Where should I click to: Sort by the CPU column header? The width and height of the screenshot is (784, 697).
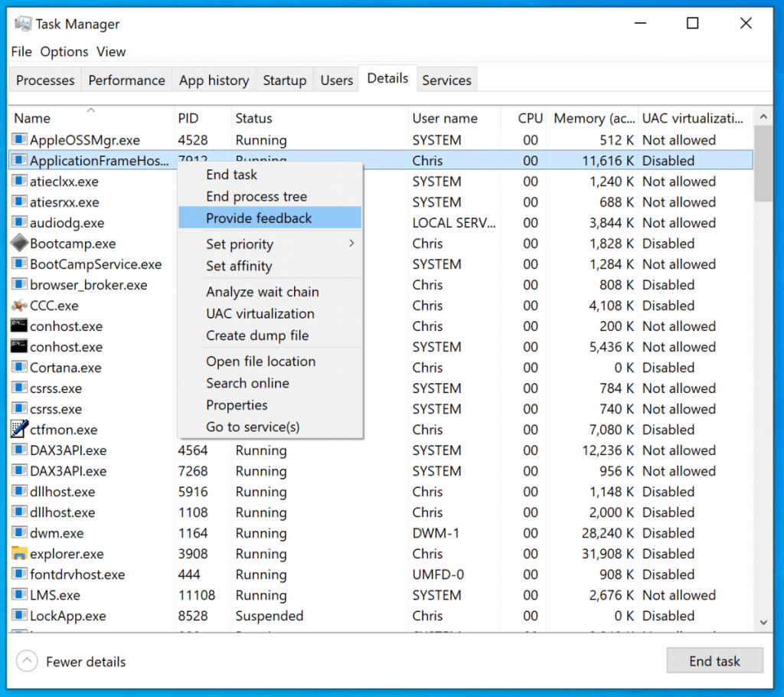pos(524,118)
